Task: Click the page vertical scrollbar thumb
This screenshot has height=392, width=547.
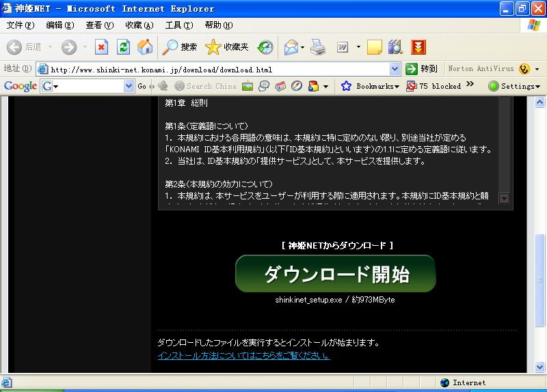Action: tap(539, 280)
